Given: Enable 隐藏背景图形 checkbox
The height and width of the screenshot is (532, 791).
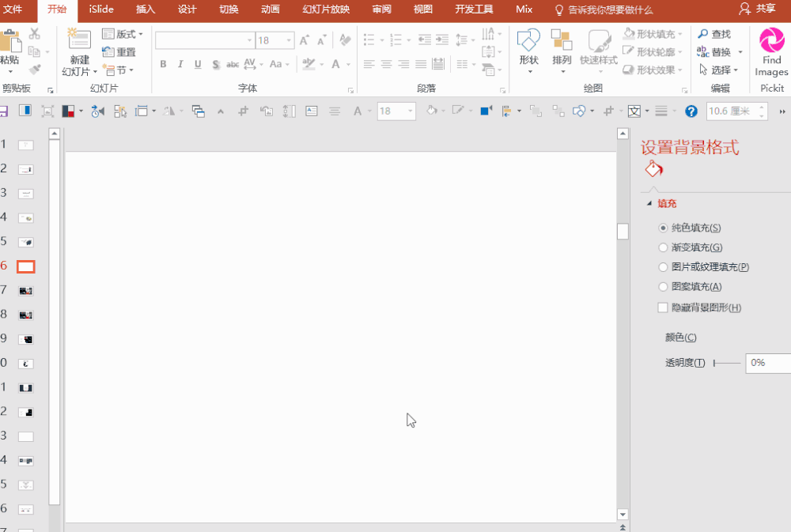Looking at the screenshot, I should 664,308.
